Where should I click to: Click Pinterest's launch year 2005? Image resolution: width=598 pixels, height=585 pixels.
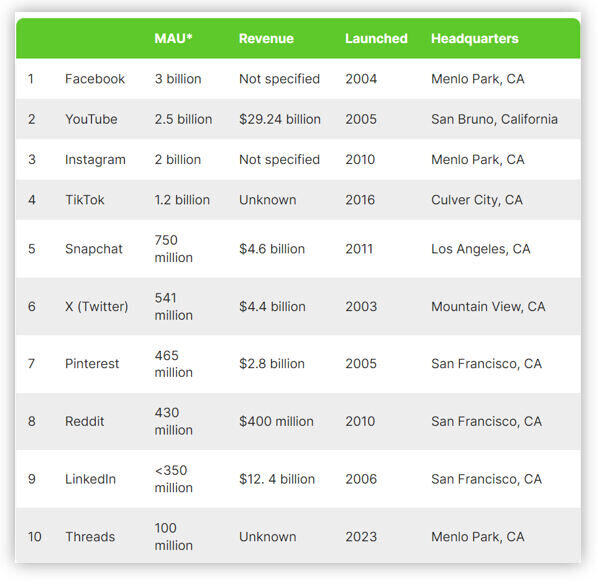click(x=361, y=364)
